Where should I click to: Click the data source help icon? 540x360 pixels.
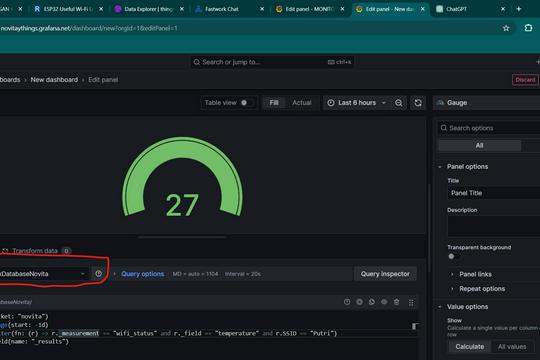click(x=98, y=274)
